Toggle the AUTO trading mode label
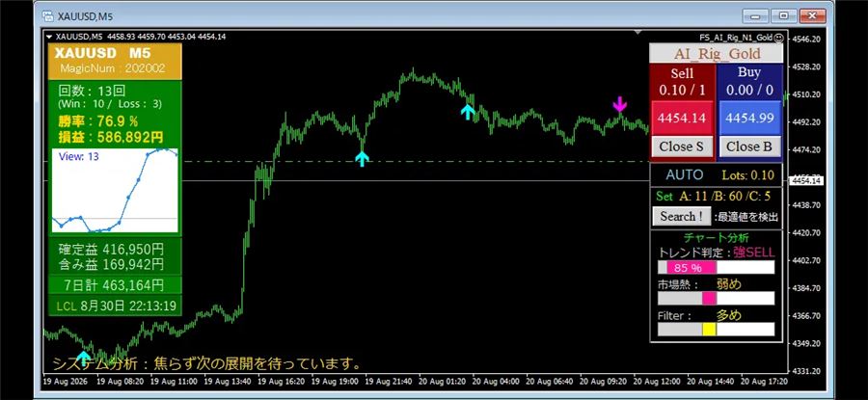Image resolution: width=868 pixels, height=400 pixels. (684, 175)
